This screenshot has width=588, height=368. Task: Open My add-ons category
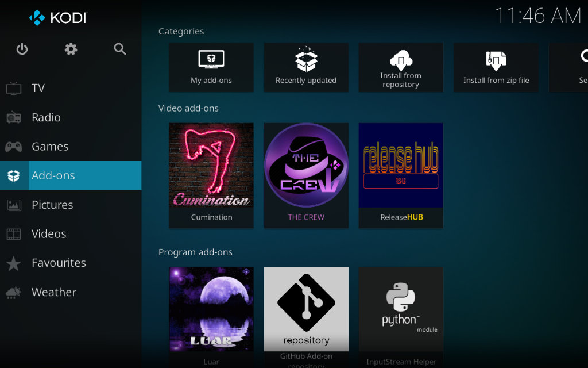click(211, 67)
